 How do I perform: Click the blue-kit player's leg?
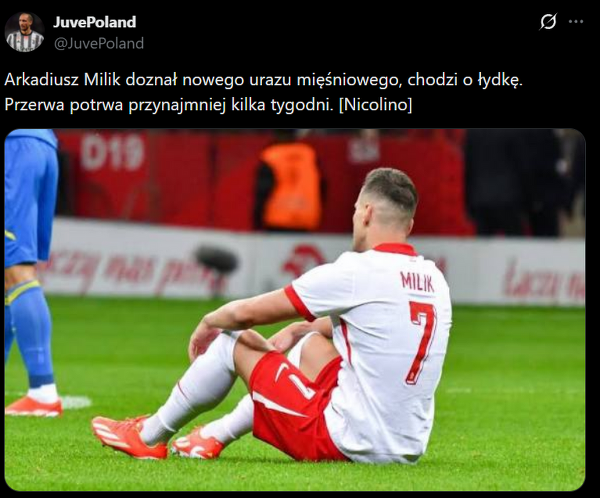[x=30, y=333]
